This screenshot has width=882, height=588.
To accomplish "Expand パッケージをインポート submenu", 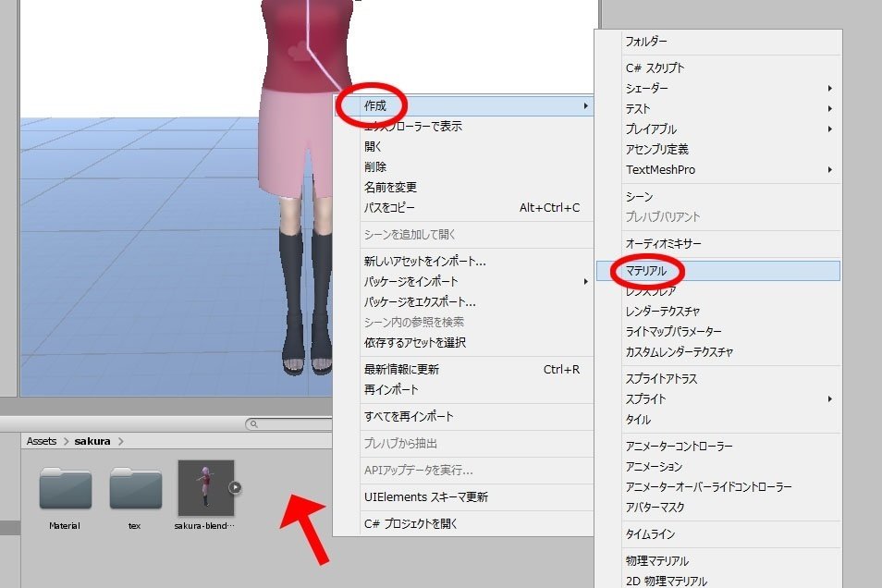I will (463, 281).
